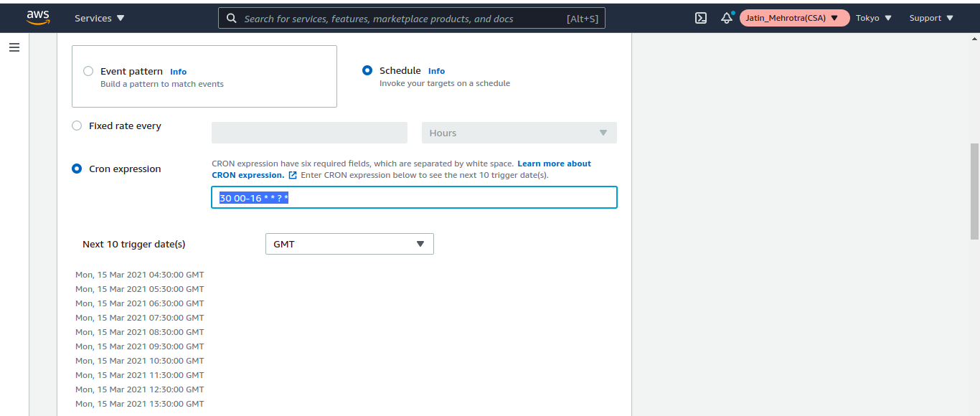980x416 pixels.
Task: Open the Tokyo region selector
Action: tap(873, 17)
